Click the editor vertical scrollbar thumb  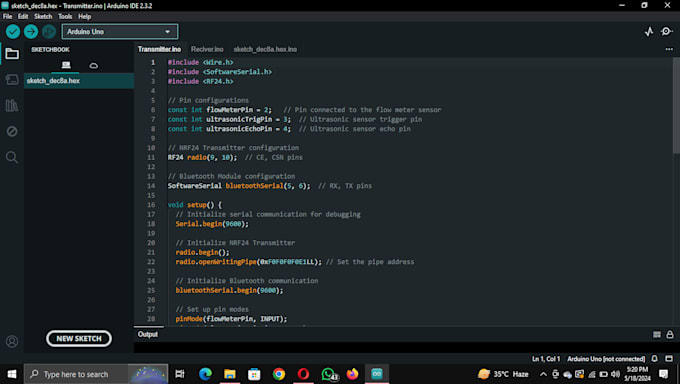[676, 105]
